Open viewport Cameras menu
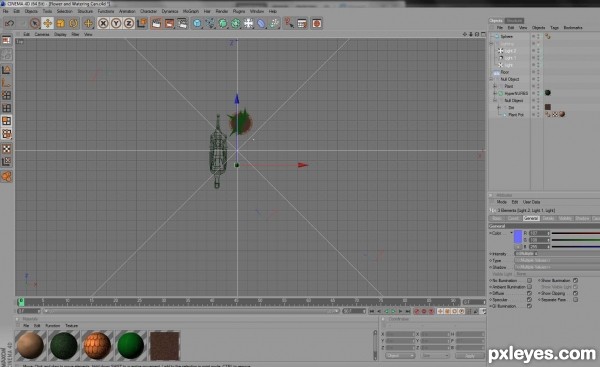Image resolution: width=600 pixels, height=367 pixels. [42, 34]
